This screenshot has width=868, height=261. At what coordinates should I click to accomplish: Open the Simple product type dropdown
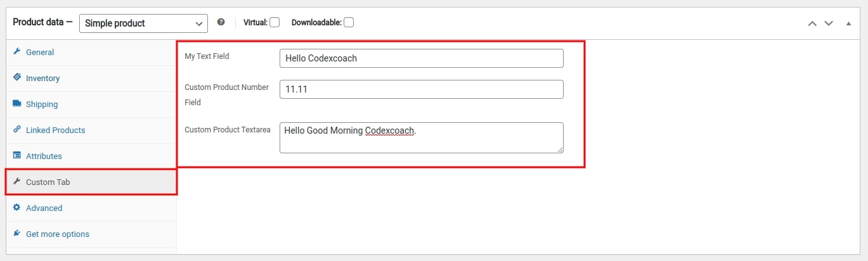143,23
